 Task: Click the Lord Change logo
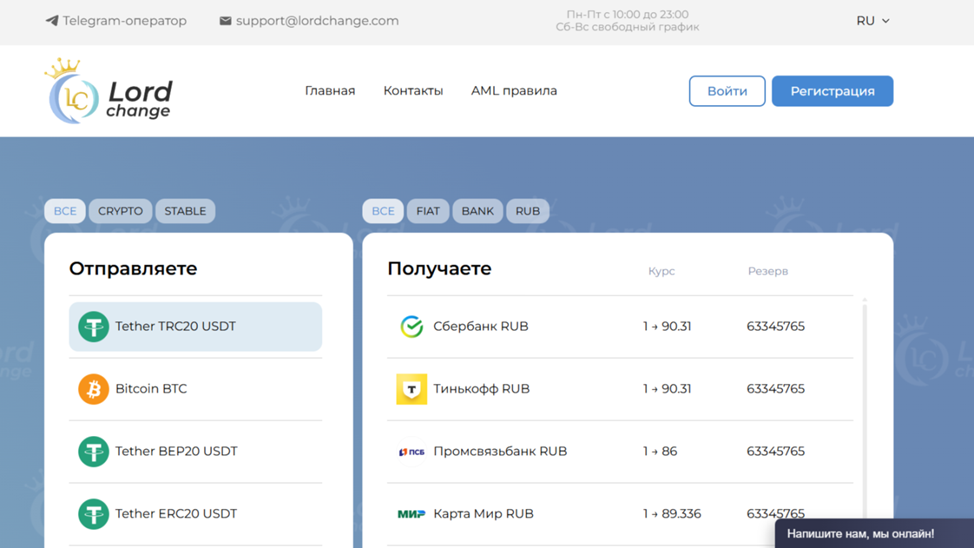tap(109, 91)
